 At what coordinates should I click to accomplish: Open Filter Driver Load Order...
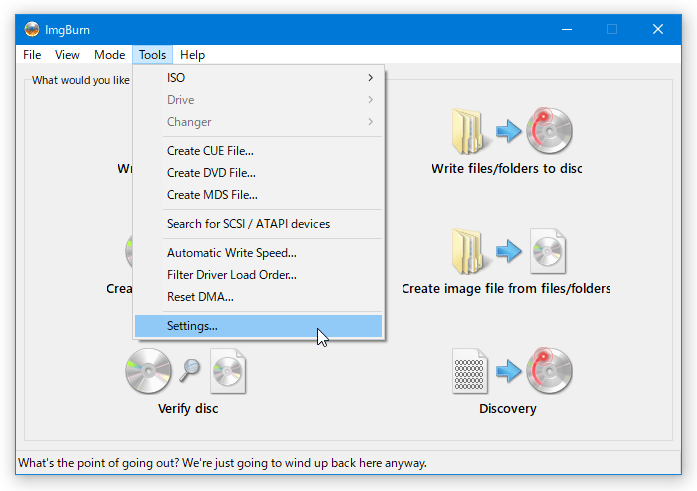click(258, 275)
